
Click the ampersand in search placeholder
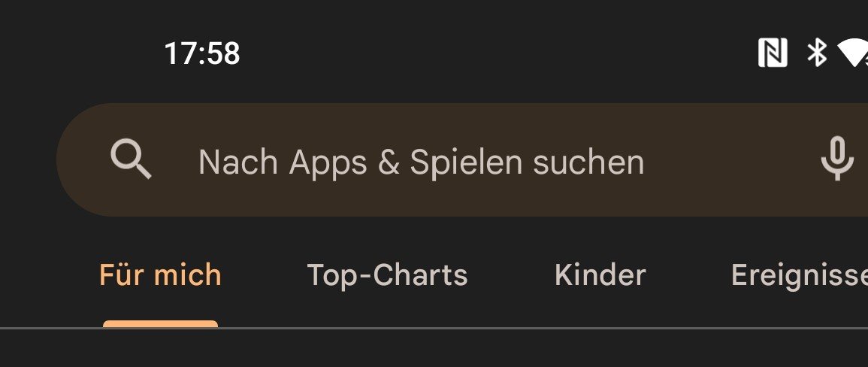tap(389, 162)
